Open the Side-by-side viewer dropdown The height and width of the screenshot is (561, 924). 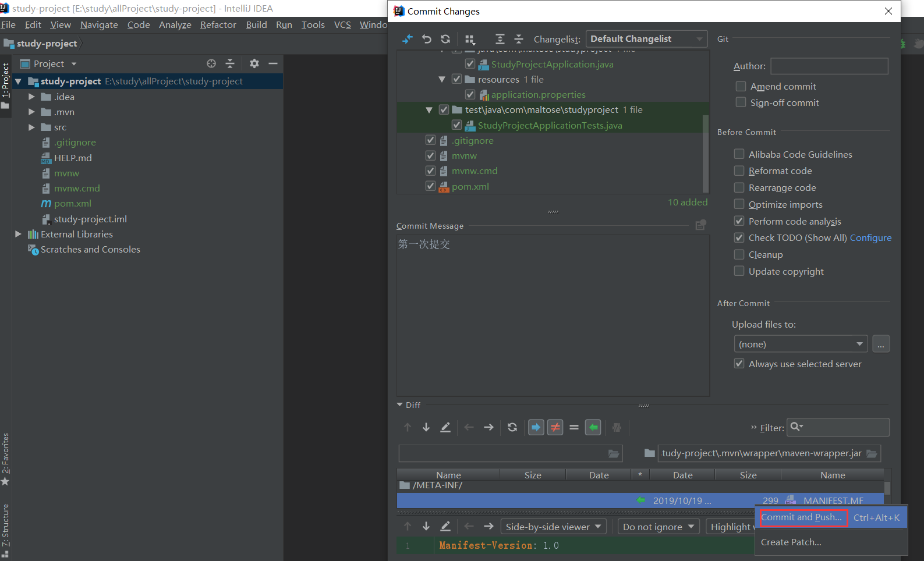(553, 527)
